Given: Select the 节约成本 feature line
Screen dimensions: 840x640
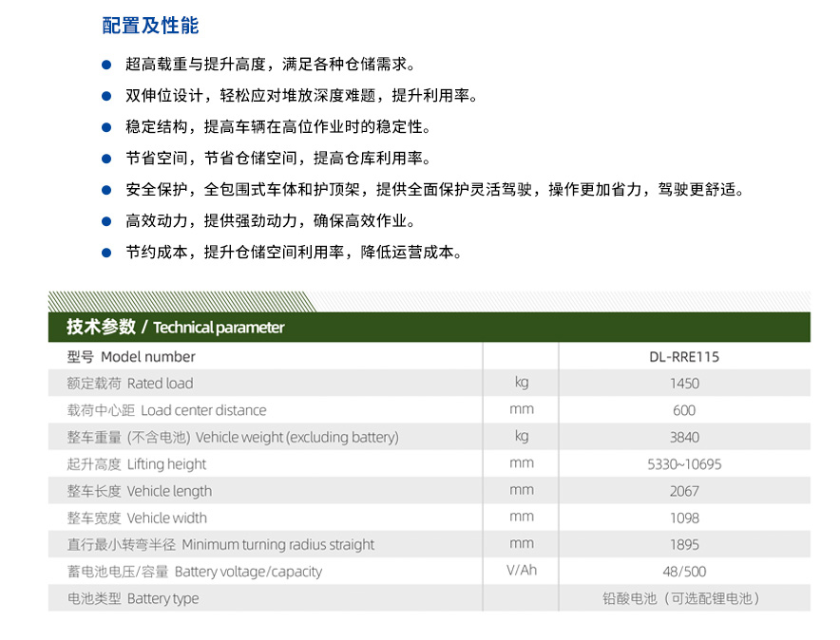Looking at the screenshot, I should [x=294, y=253].
